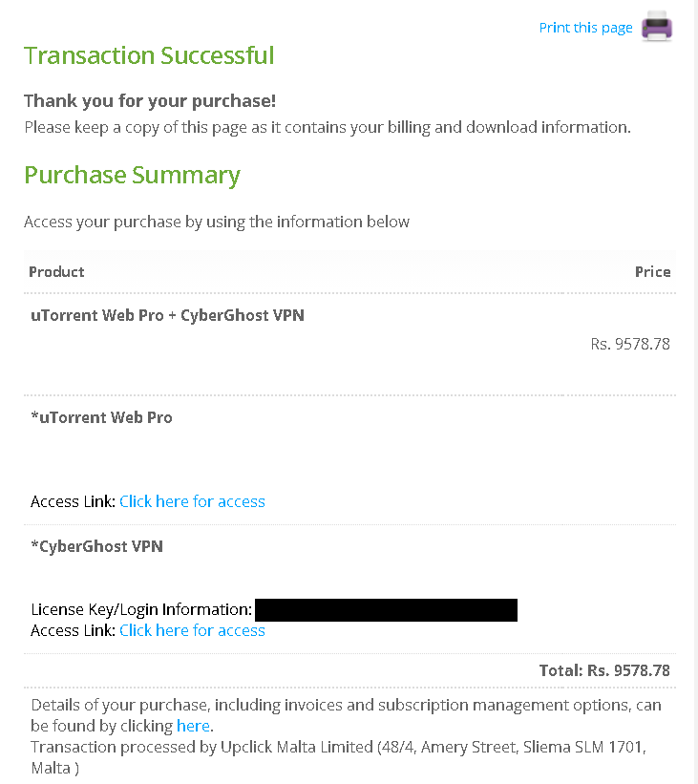Click the *uTorrent Web Pro section label
Screen dimensions: 698x784
tap(101, 417)
